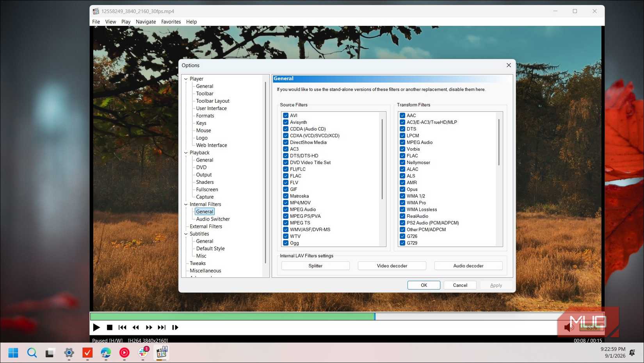Click the Stop button in player controls

pos(110,327)
